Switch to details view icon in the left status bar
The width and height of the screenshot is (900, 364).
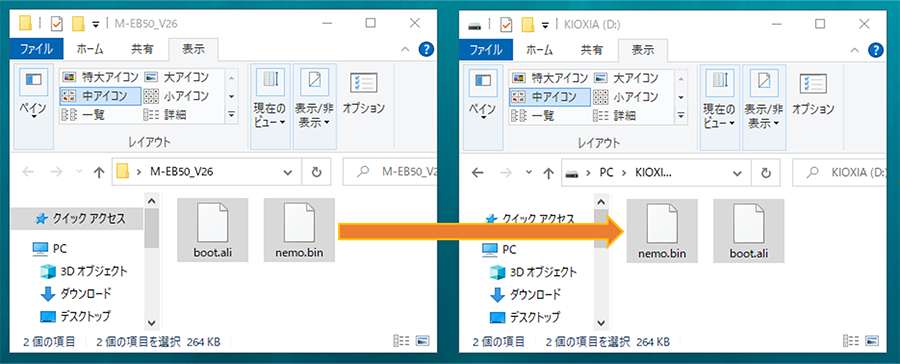point(401,340)
